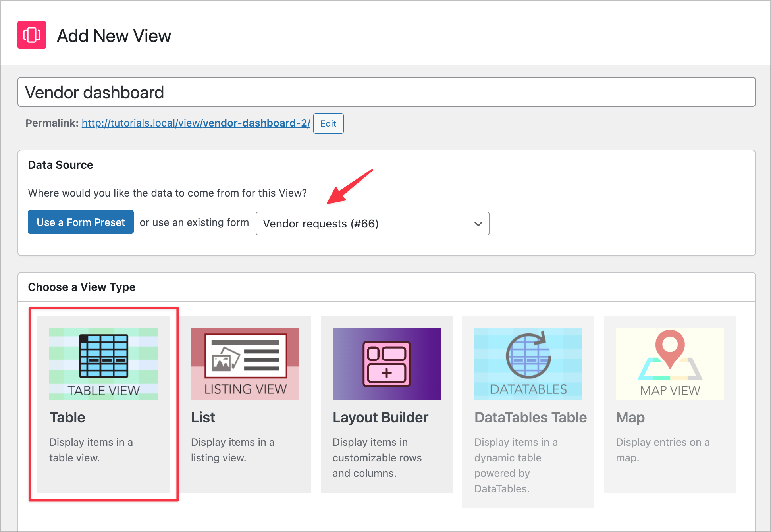Click the List view type label

point(203,417)
